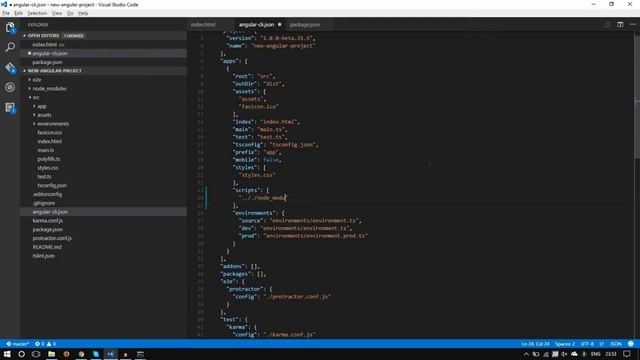
Task: Click Ln 24, Col 24 in the status bar
Action: click(x=536, y=344)
